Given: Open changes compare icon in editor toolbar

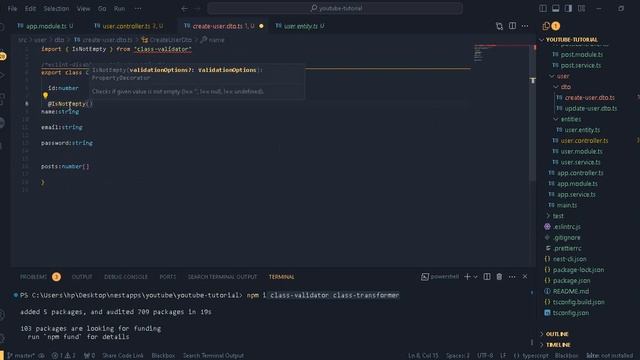Looking at the screenshot, I should 499,26.
